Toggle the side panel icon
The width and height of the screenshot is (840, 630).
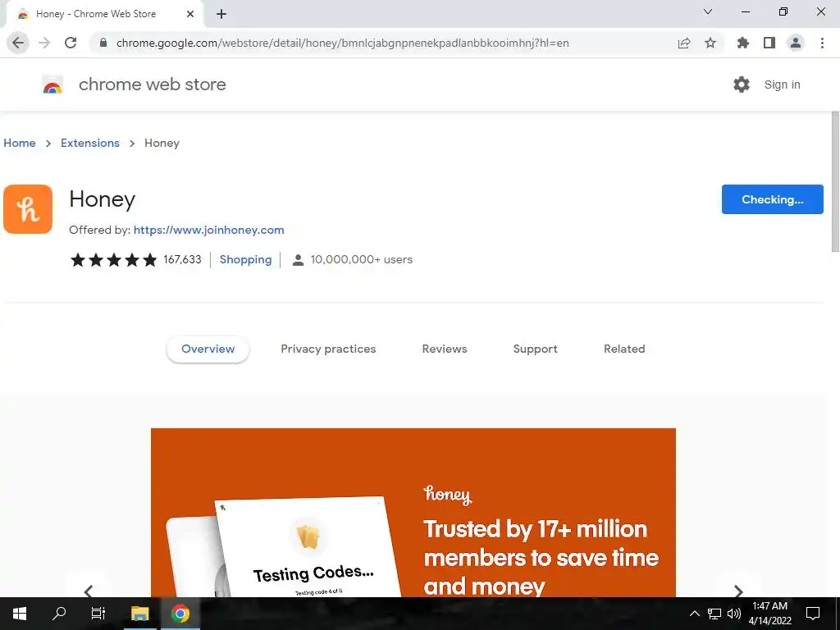(x=769, y=43)
